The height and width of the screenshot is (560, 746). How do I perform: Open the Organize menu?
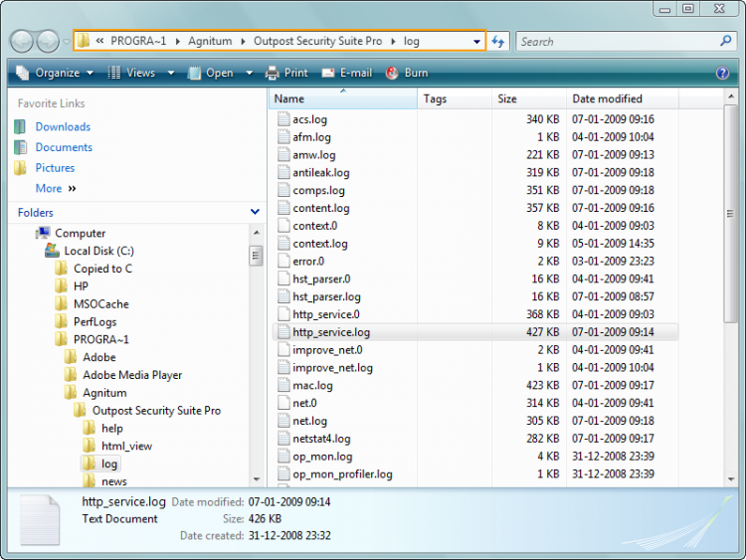55,73
